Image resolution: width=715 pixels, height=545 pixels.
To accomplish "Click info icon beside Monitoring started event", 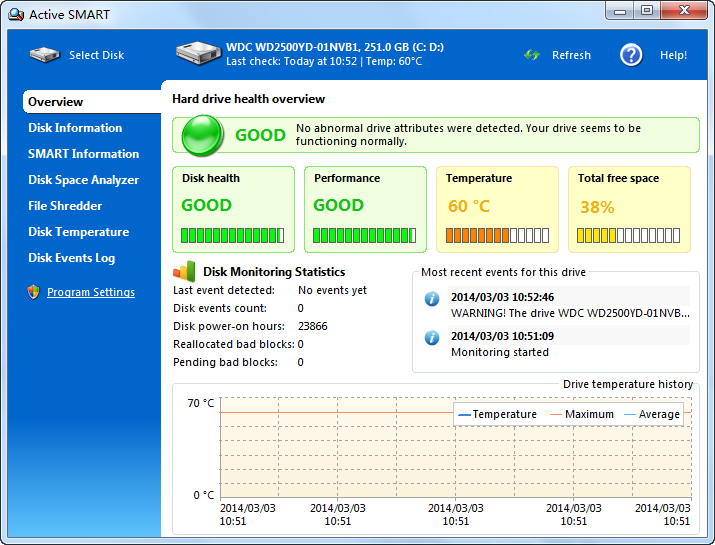I will tap(432, 337).
